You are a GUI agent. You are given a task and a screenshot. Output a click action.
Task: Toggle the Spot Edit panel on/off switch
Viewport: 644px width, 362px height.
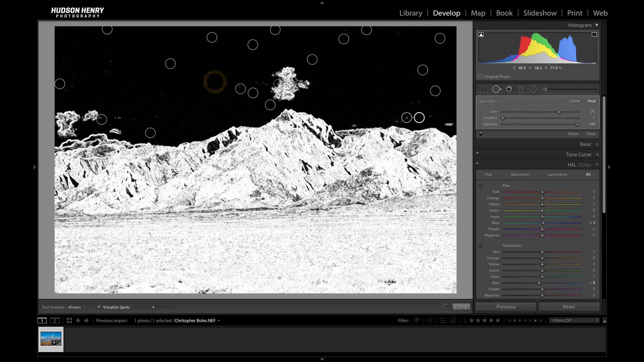pyautogui.click(x=481, y=134)
